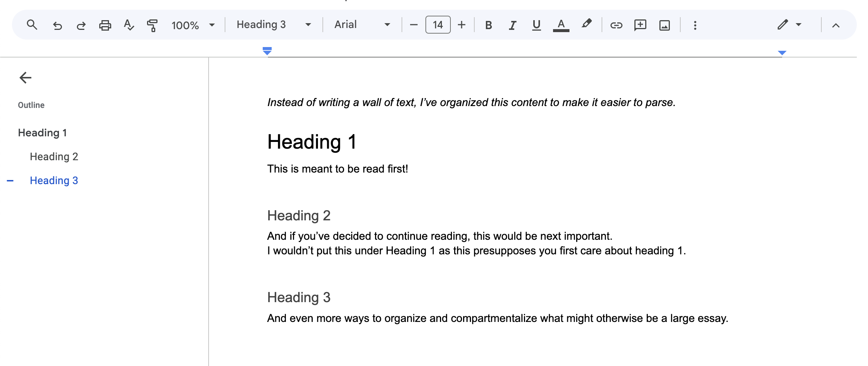The width and height of the screenshot is (868, 366).
Task: Click the font size field showing 14
Action: [438, 25]
